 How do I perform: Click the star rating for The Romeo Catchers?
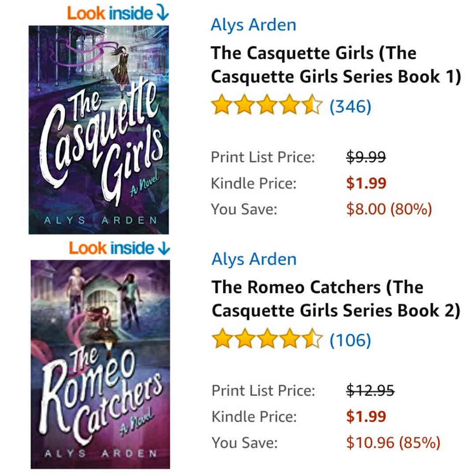tap(267, 338)
